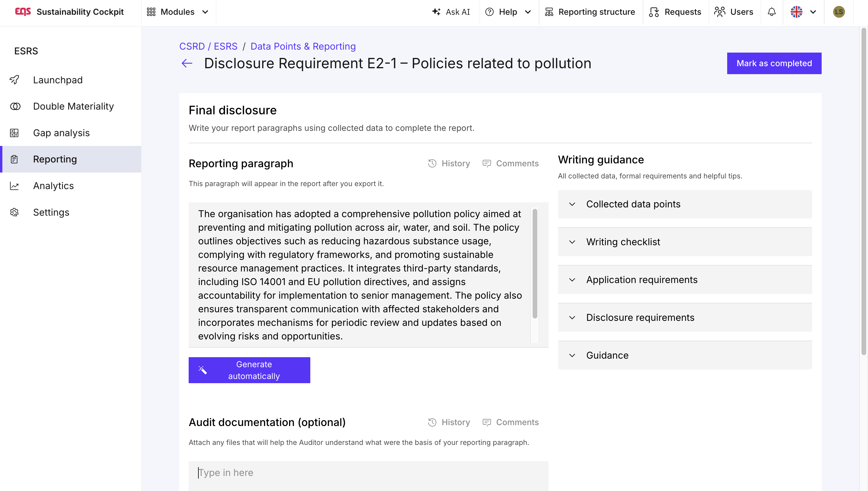
Task: Open the notifications bell
Action: click(x=772, y=12)
